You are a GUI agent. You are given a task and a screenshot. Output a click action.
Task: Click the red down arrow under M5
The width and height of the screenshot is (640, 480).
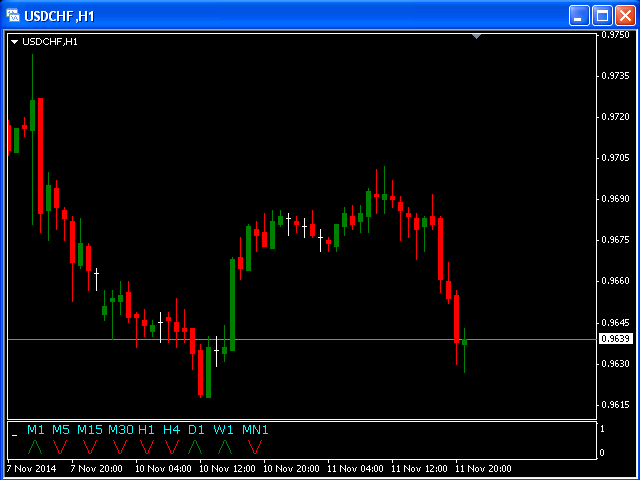click(61, 446)
